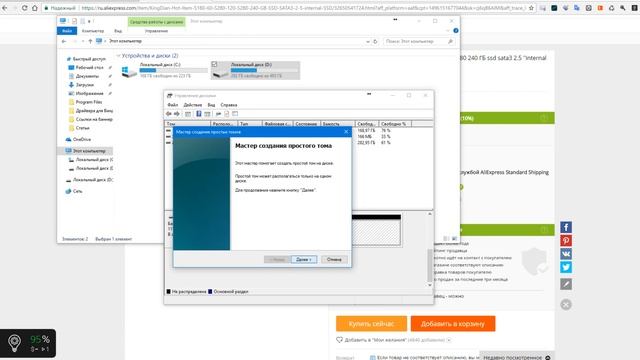
Task: Click the Добавить в корзину button
Action: (453, 324)
